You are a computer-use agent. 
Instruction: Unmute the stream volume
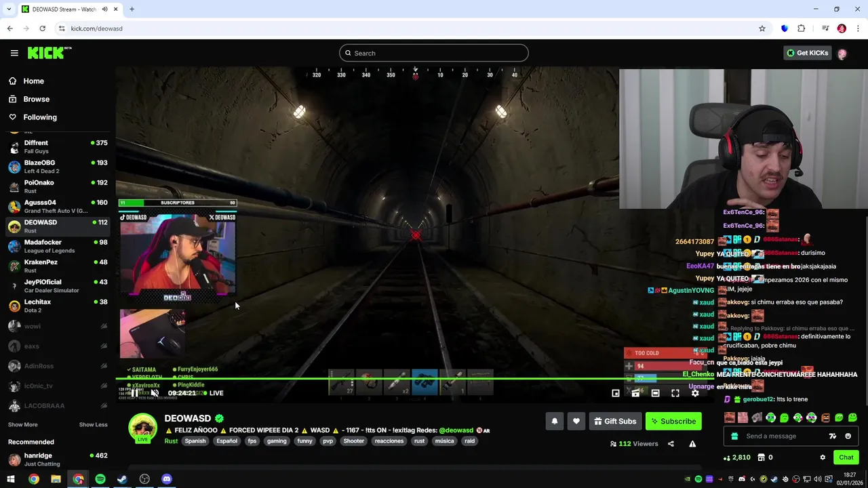click(155, 393)
